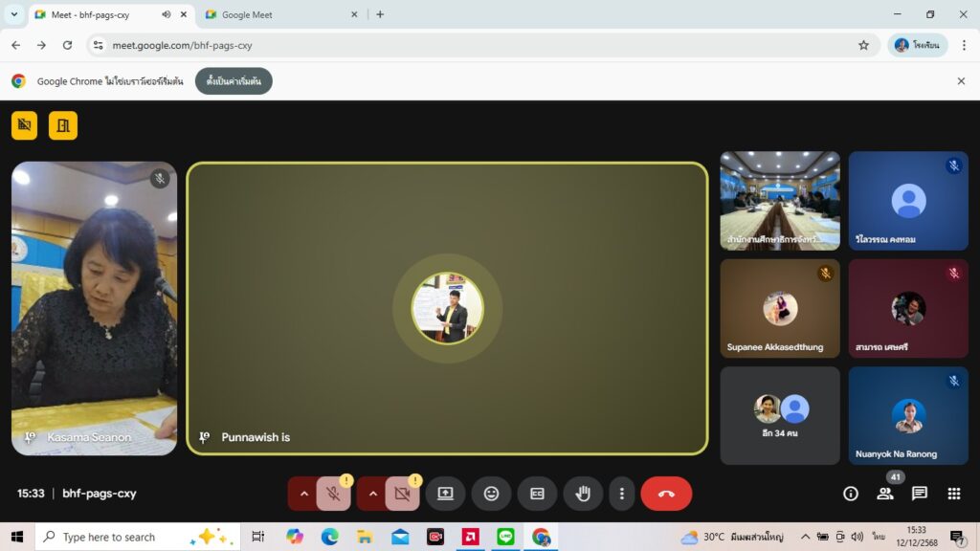This screenshot has width=980, height=551.
Task: Open a new browser tab
Action: coord(380,14)
